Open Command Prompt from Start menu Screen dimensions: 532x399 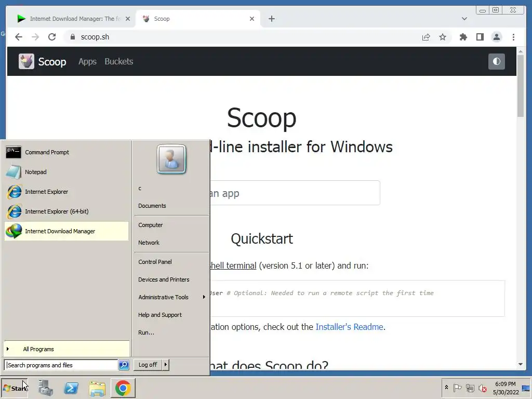[66, 152]
